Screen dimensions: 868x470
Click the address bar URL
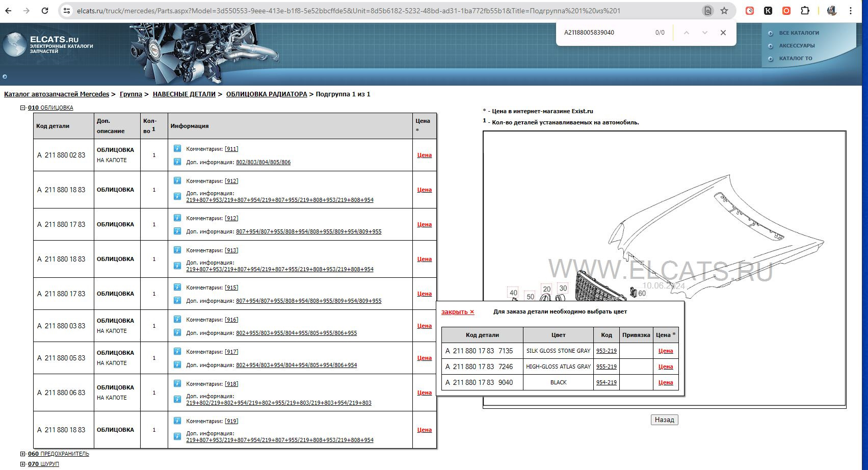(x=349, y=11)
